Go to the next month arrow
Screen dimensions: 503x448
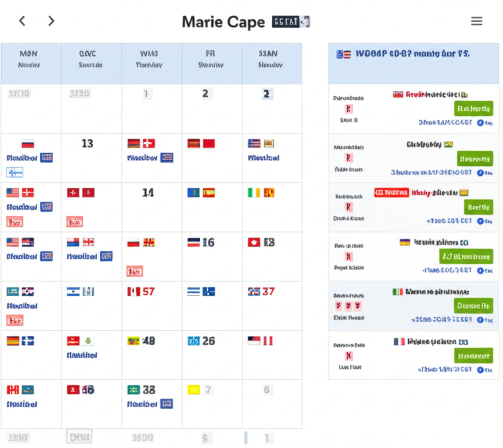click(51, 21)
